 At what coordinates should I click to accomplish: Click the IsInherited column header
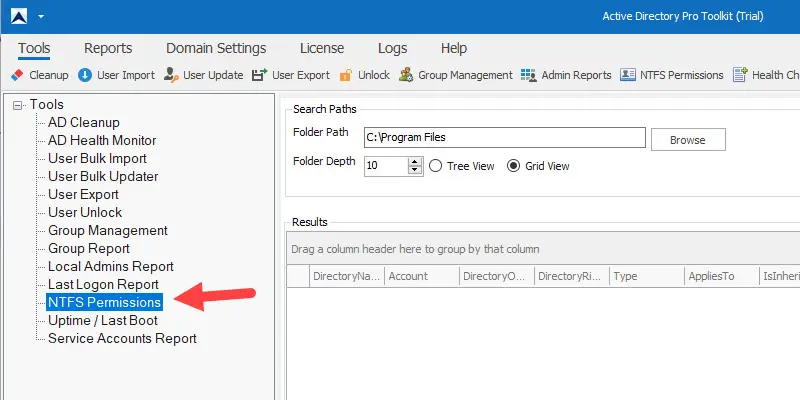tap(780, 277)
